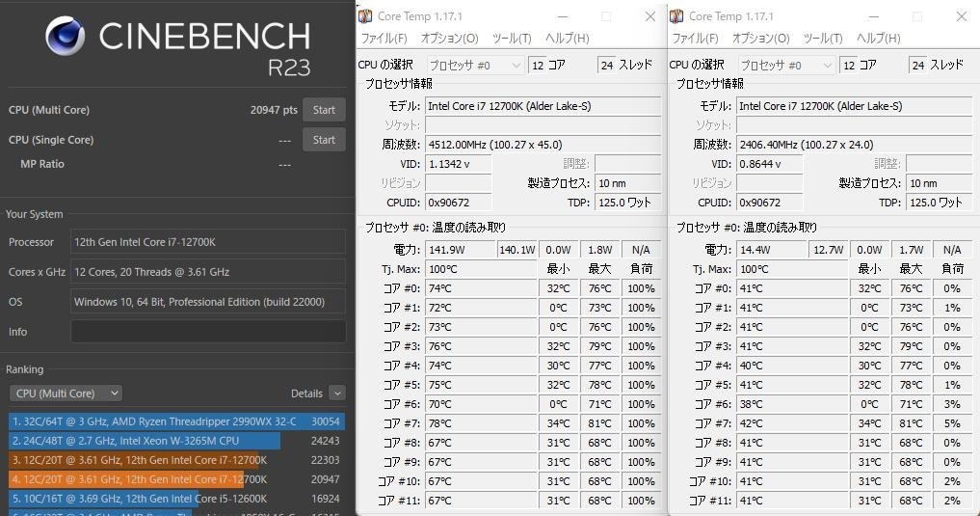Click 10 nm process field in left Core Temp window
980x516 pixels.
click(628, 183)
